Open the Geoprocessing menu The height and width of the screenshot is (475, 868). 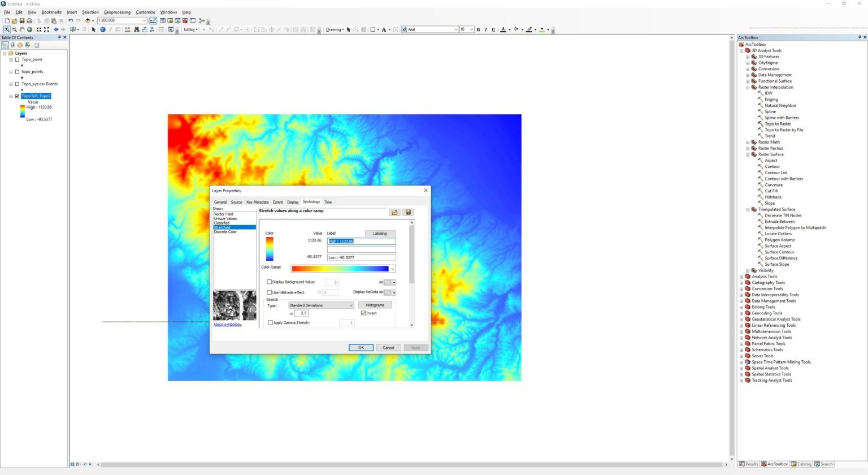tap(117, 12)
